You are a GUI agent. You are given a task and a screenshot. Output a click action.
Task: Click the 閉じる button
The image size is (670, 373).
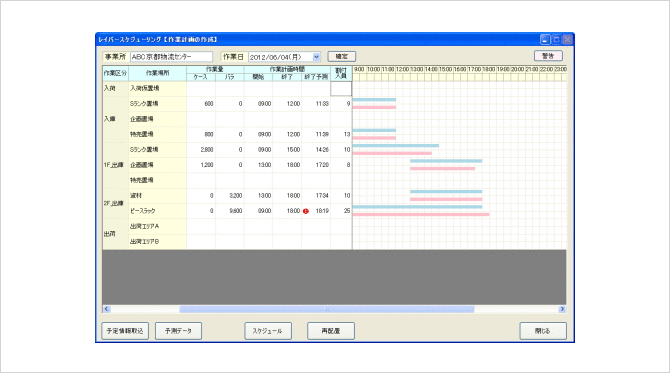tap(543, 331)
